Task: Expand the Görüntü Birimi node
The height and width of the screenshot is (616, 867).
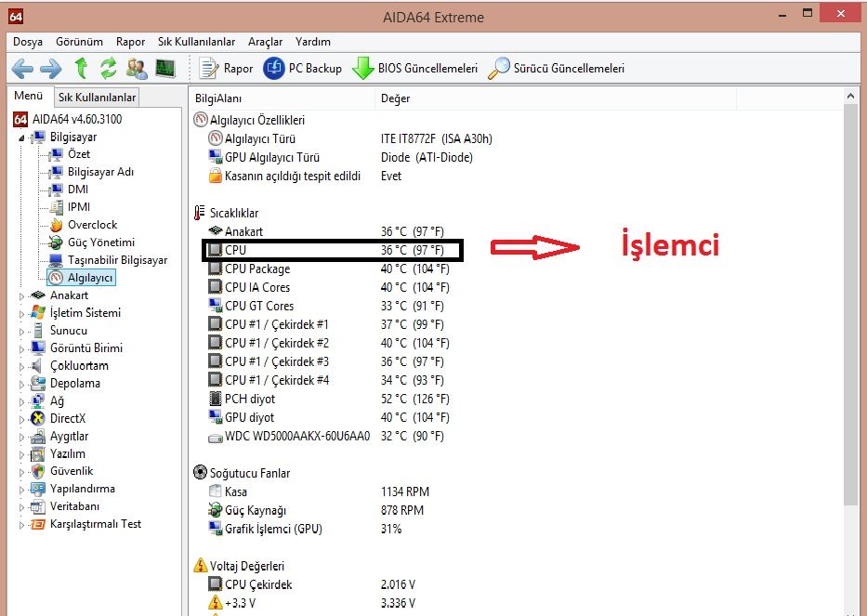Action: 21,349
